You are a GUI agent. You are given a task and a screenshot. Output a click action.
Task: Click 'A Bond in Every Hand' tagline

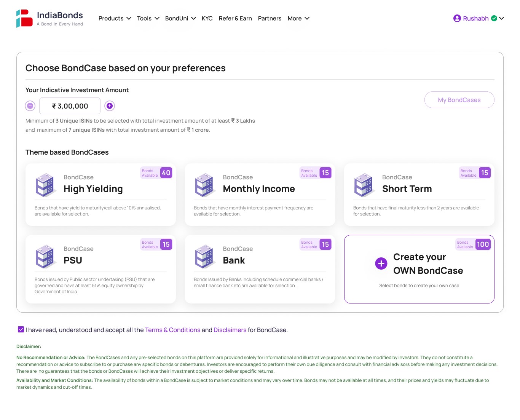click(x=60, y=24)
